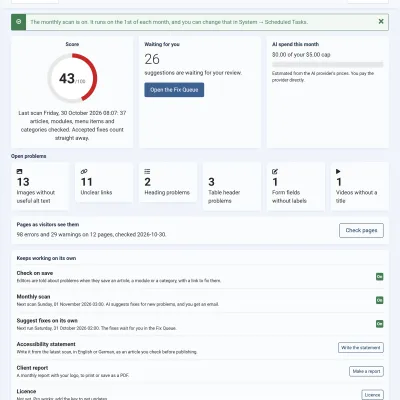The height and width of the screenshot is (400, 400).
Task: Click the 26 waiting suggestions number
Action: click(152, 59)
